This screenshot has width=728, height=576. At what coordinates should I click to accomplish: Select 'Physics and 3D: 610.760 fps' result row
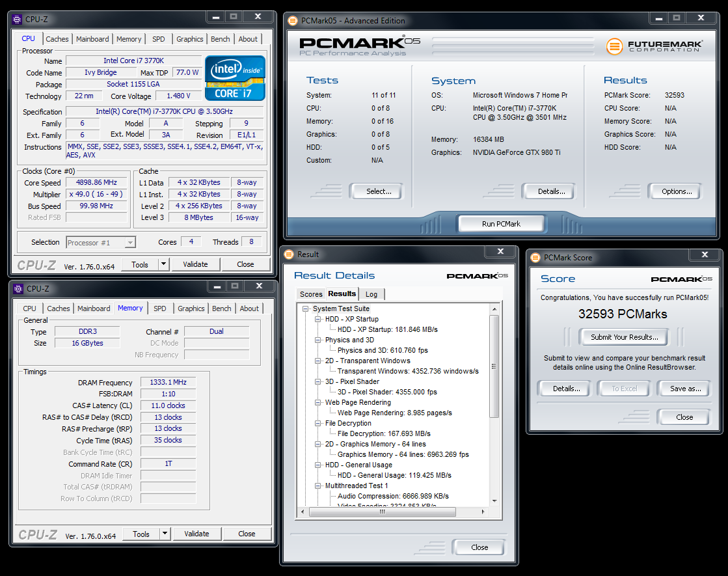pyautogui.click(x=383, y=350)
